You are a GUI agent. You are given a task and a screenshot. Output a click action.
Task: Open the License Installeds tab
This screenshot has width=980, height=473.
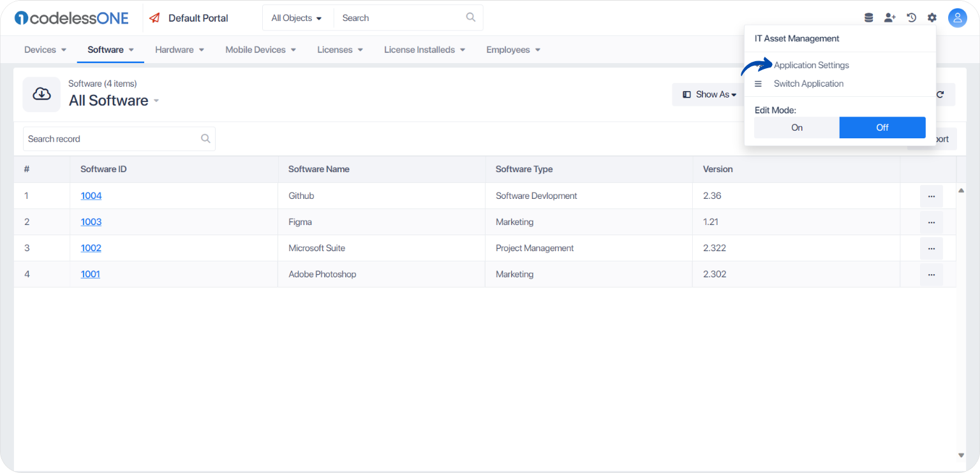(x=419, y=50)
